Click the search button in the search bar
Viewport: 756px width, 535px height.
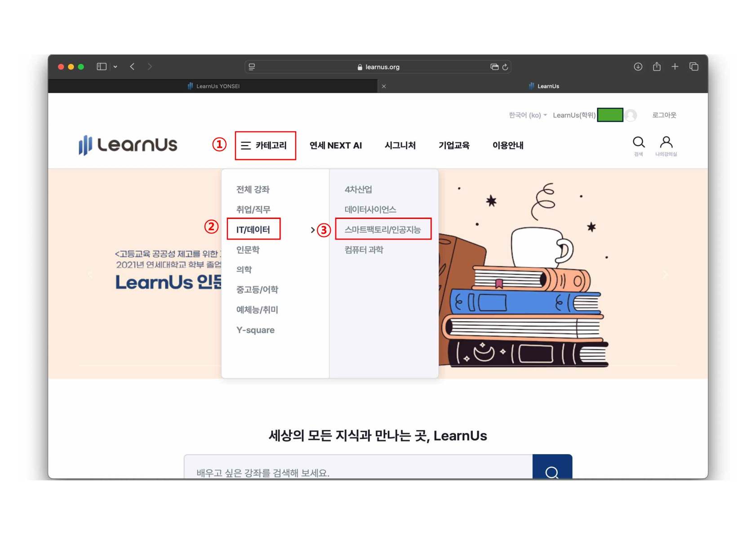point(552,473)
